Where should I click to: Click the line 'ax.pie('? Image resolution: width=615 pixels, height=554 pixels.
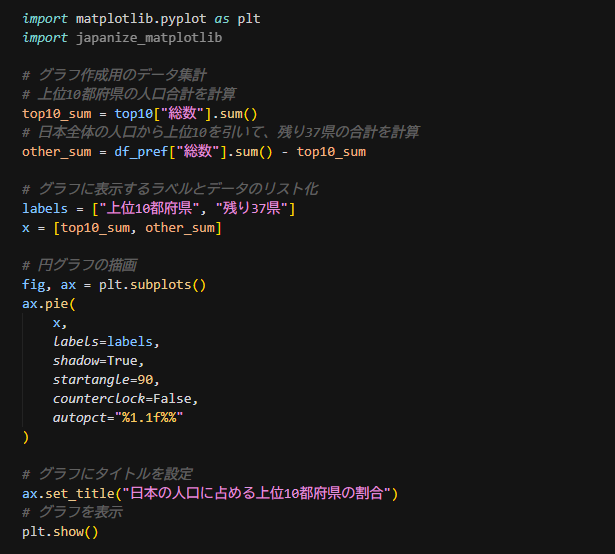(49, 304)
